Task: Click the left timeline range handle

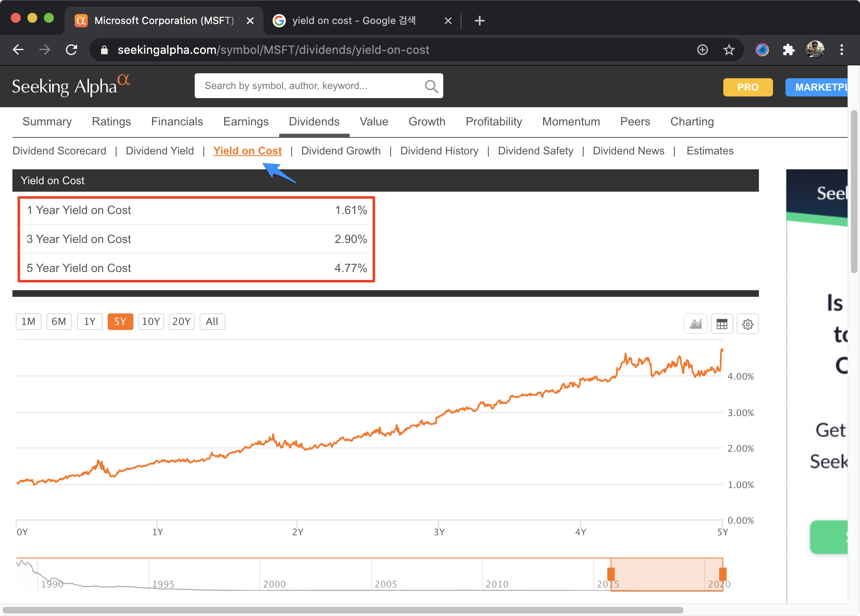Action: [611, 574]
